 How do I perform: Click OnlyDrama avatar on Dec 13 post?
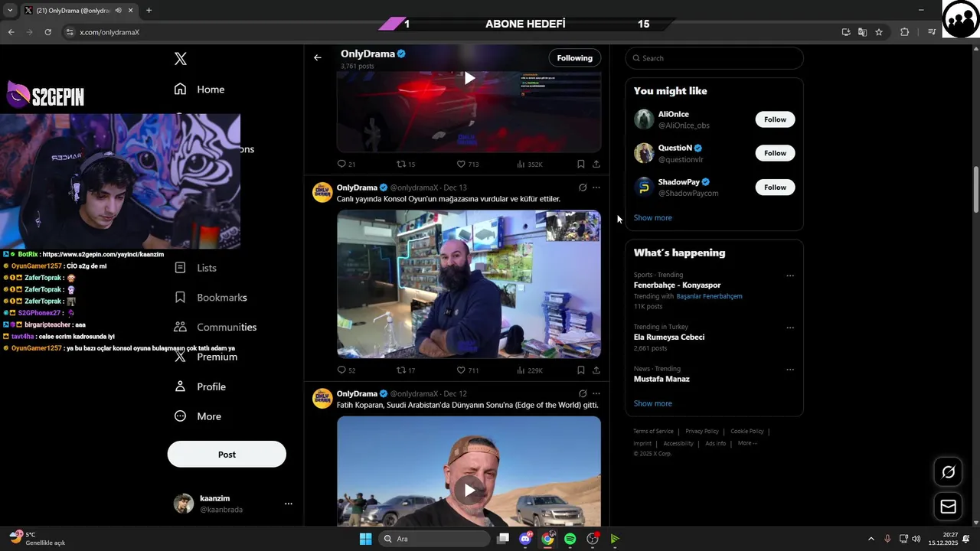point(322,192)
